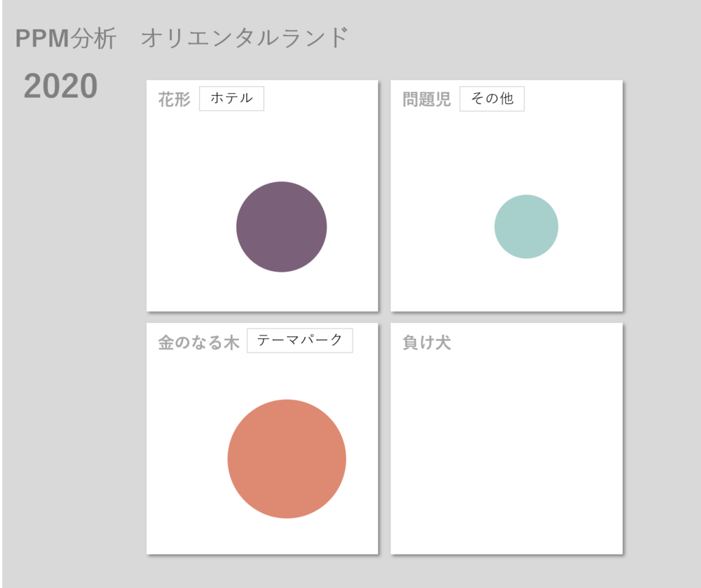Click the 金のなる木 quadrant heading

pos(199,342)
